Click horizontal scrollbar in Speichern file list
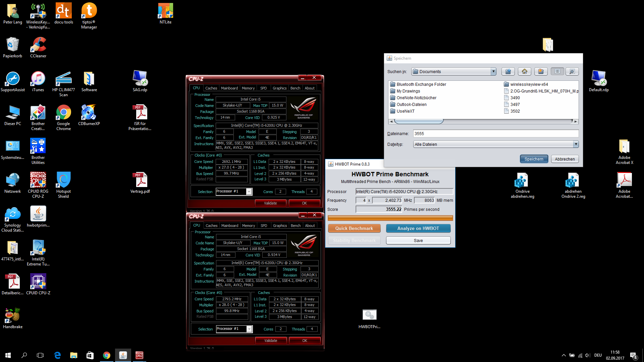The image size is (644, 362). tap(419, 121)
